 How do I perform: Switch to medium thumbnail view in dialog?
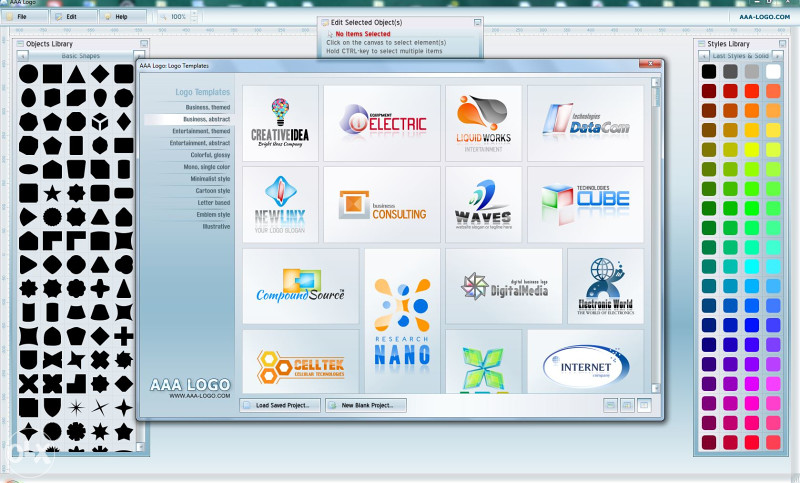(x=627, y=405)
